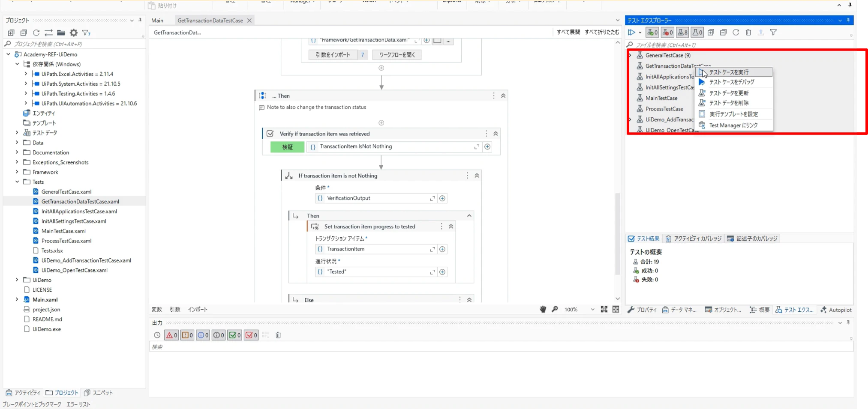Switch to the Main document tab
This screenshot has width=868, height=409.
157,20
